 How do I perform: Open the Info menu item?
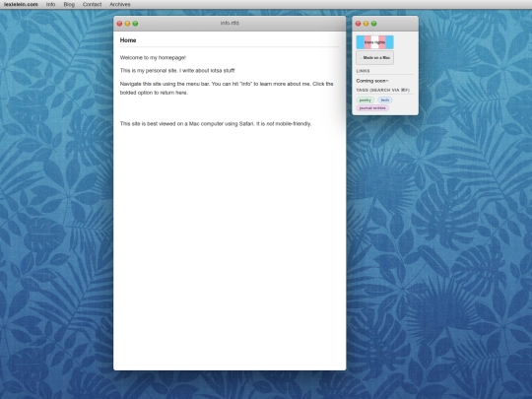[x=50, y=4]
